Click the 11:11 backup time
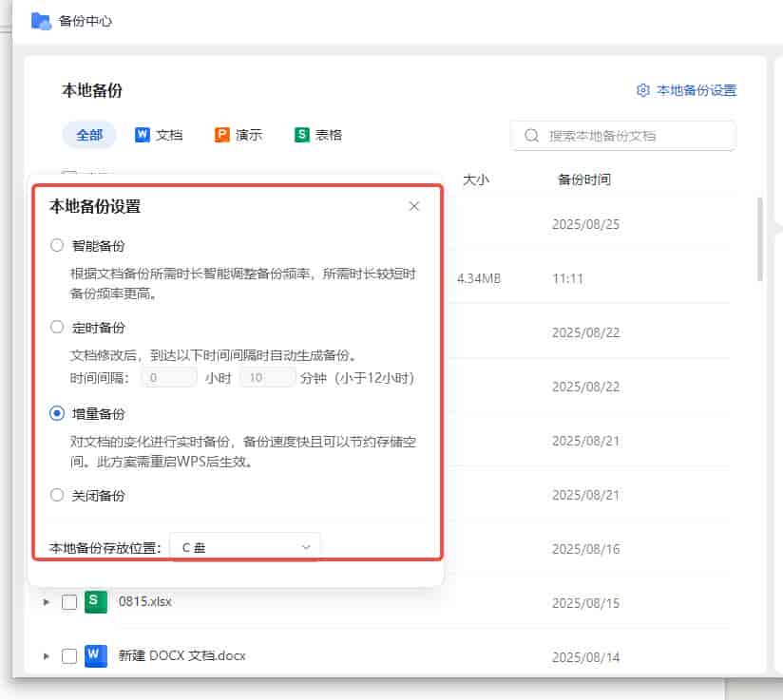The width and height of the screenshot is (783, 700). 568,278
